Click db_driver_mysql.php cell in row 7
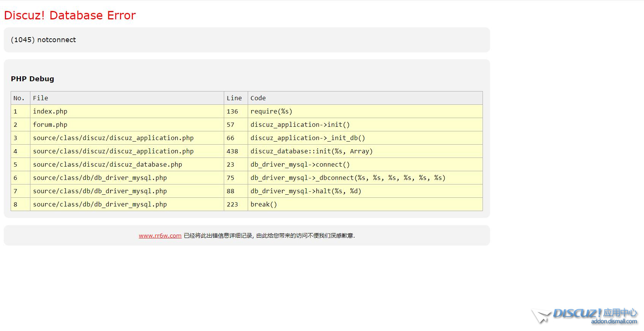This screenshot has height=331, width=644. 127,191
